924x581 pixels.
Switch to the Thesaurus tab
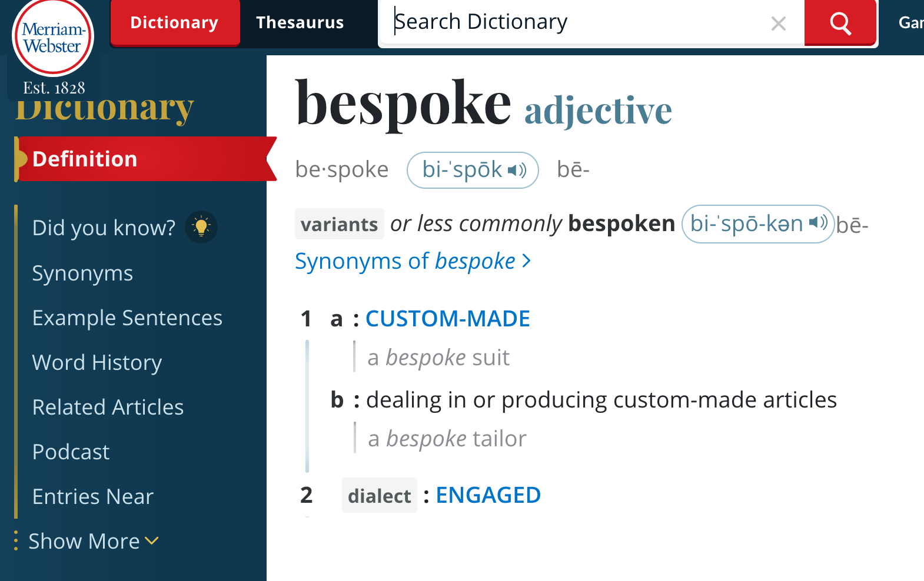pos(300,22)
